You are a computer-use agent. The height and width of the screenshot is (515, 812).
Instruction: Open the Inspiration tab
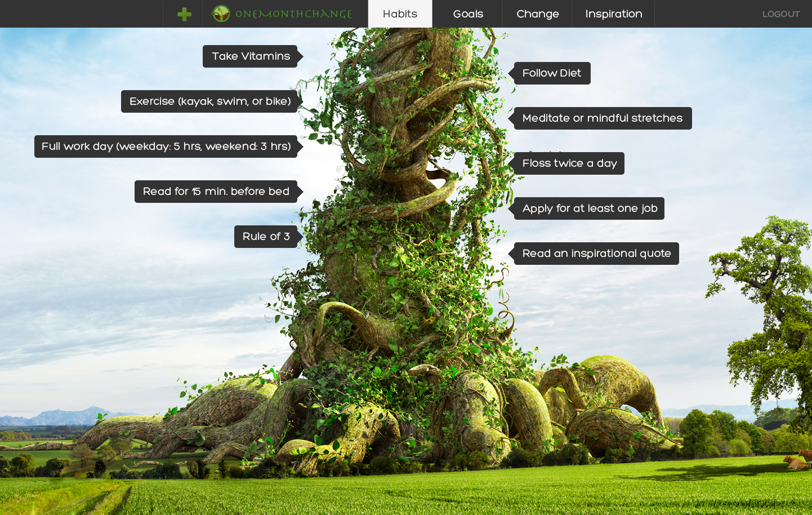[613, 14]
